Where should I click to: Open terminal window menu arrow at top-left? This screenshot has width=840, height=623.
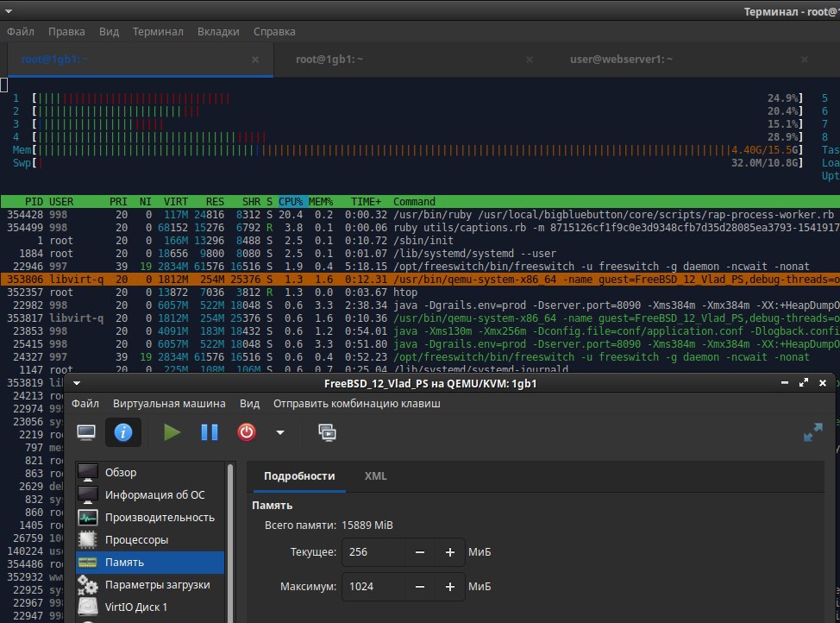9,10
